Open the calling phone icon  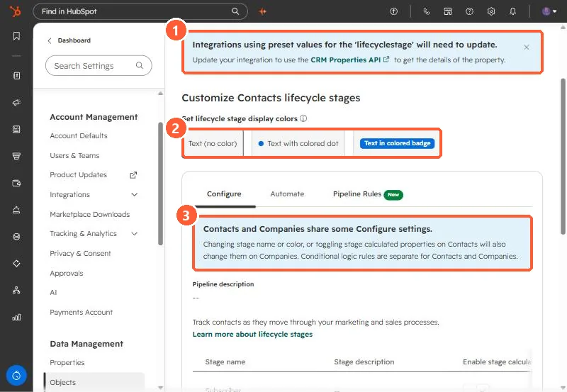427,11
